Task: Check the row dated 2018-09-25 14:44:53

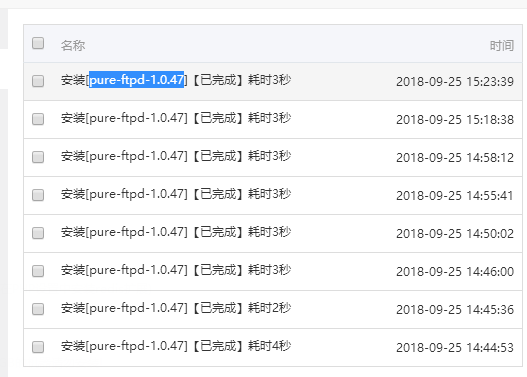Action: coord(38,347)
